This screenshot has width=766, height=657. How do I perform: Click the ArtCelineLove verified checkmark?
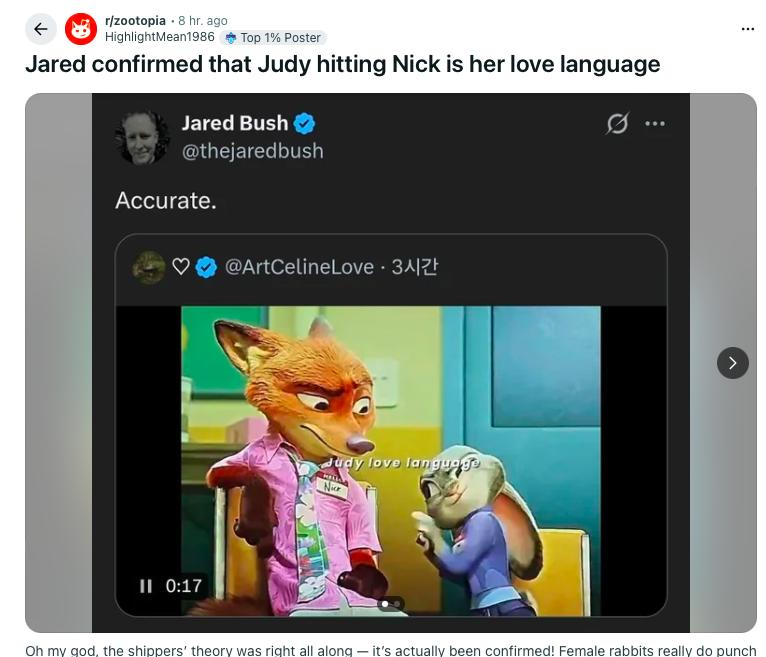click(x=206, y=267)
